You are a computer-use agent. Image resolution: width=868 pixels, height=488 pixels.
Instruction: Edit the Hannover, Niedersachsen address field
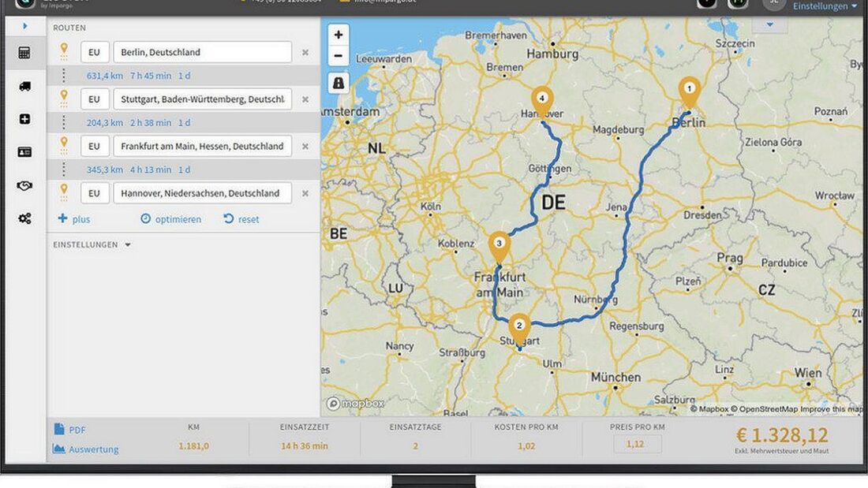[203, 193]
